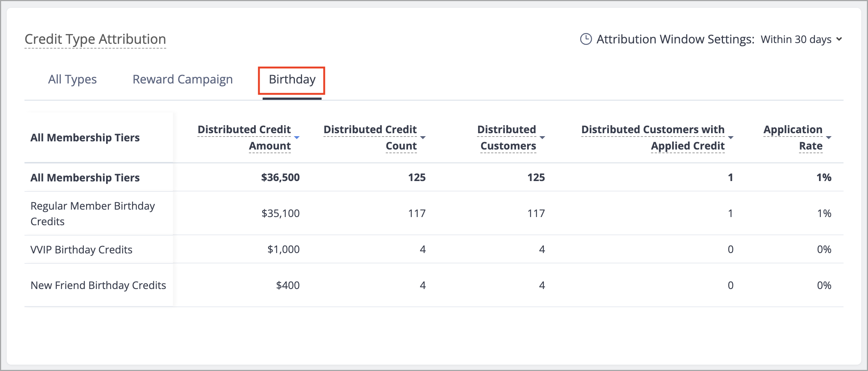Click the $36,500 total amount cell
Viewport: 868px width, 371px height.
tap(280, 177)
